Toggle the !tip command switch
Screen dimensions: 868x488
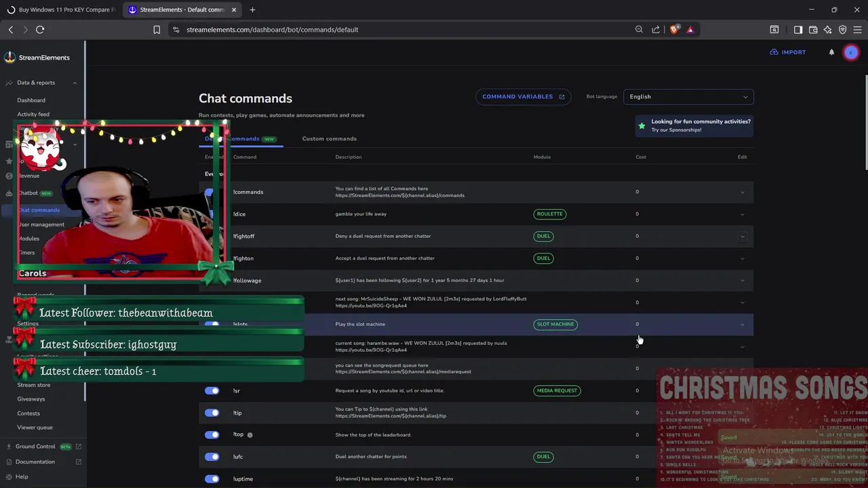tap(212, 413)
